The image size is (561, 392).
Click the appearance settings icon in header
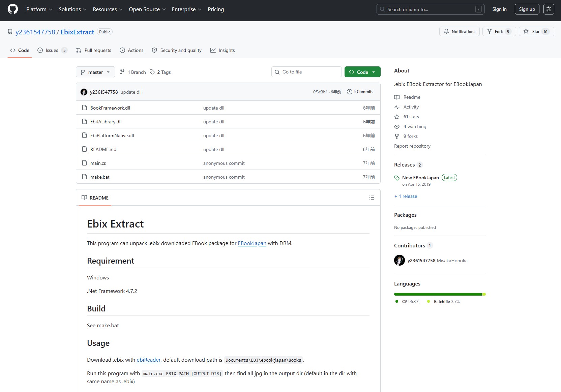[x=549, y=9]
